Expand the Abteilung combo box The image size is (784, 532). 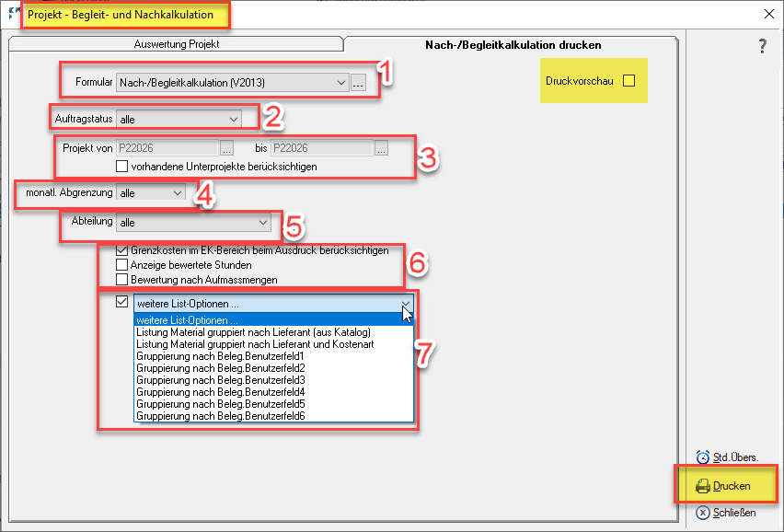pos(263,222)
